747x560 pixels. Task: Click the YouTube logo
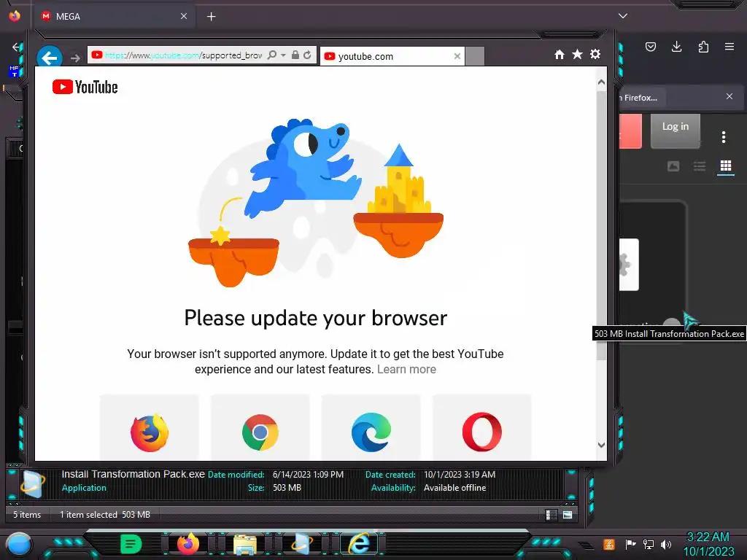tap(85, 87)
